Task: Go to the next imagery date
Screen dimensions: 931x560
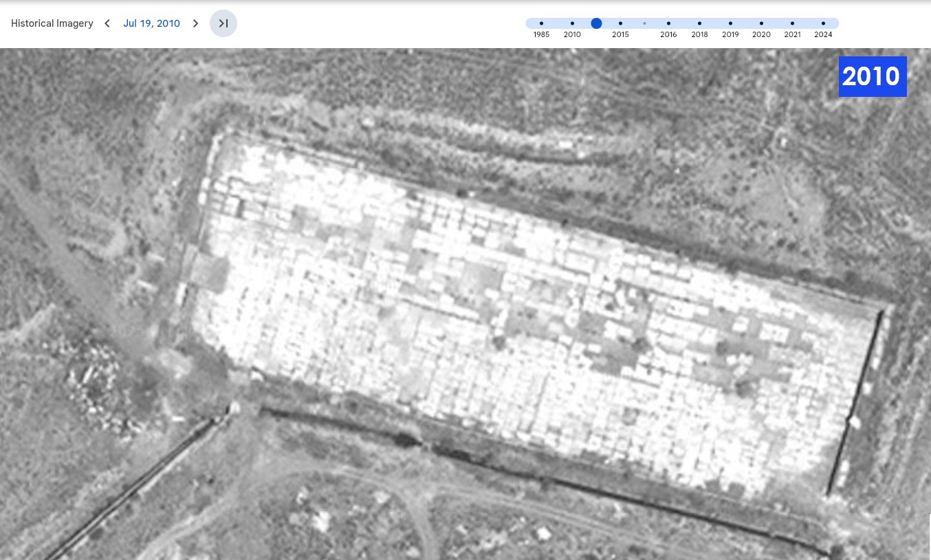Action: click(196, 23)
